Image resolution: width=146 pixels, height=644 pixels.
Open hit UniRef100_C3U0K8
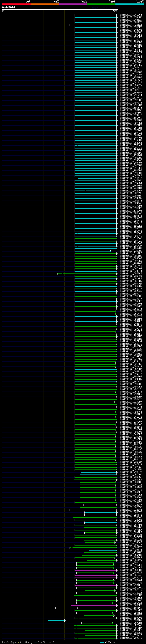click(131, 27)
